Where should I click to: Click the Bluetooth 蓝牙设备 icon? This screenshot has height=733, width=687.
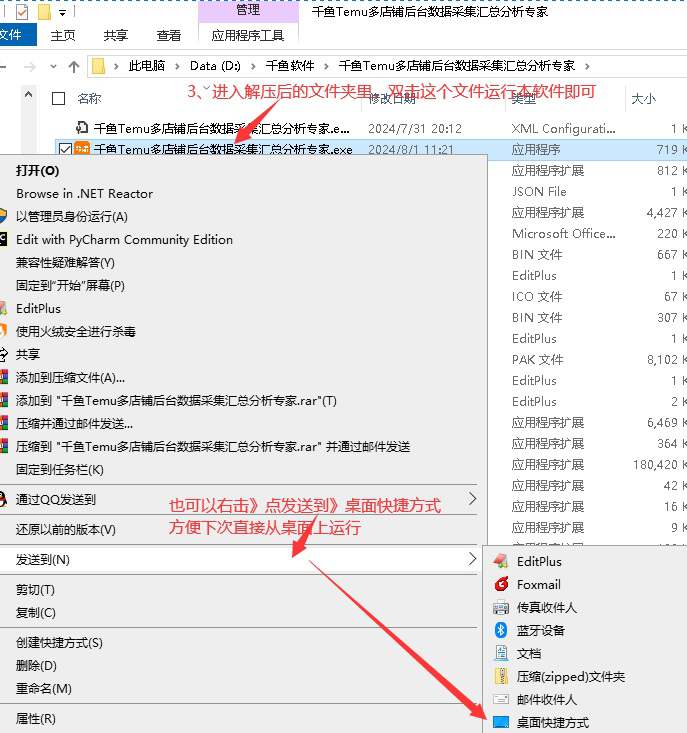[x=501, y=630]
